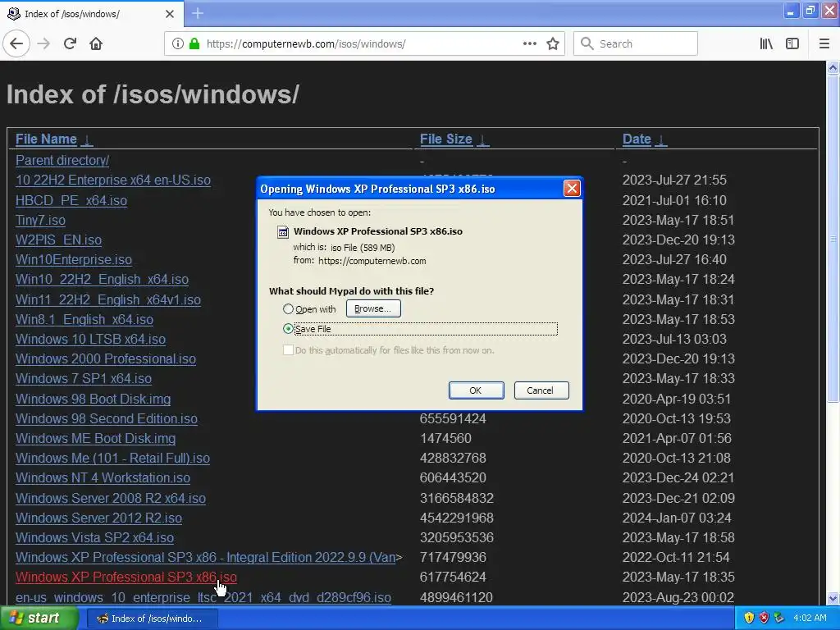Open Win8.1_English_x64.iso link

pyautogui.click(x=84, y=320)
